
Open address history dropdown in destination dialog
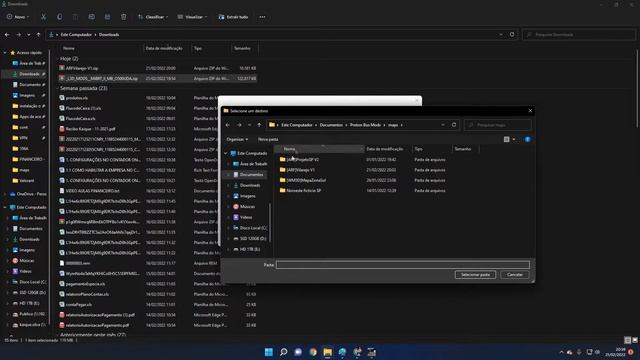(x=443, y=125)
